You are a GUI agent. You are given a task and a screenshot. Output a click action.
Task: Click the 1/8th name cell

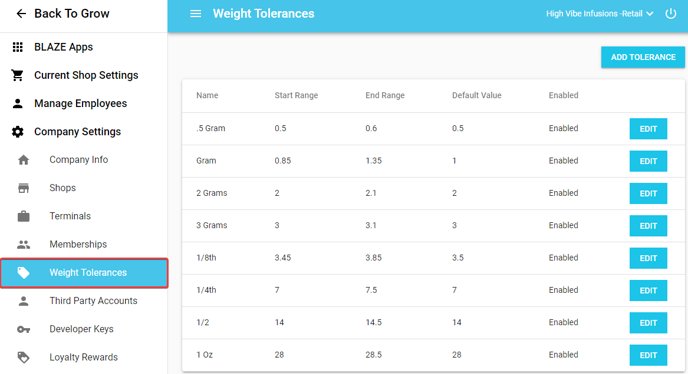coord(206,258)
